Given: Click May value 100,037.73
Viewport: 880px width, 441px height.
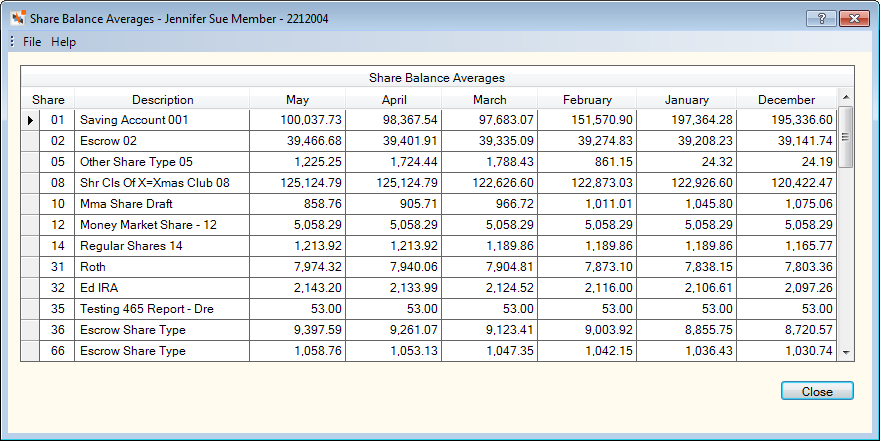Looking at the screenshot, I should pos(297,120).
